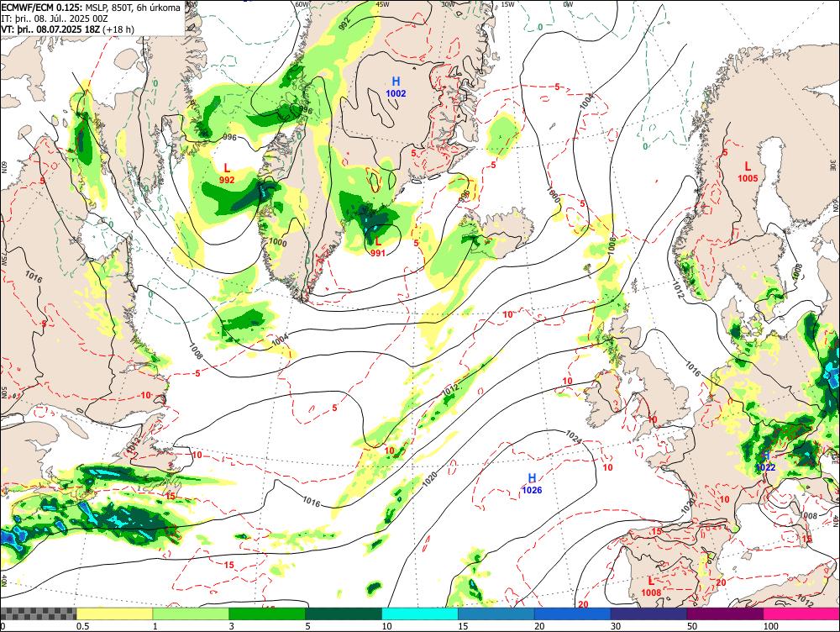Pick the checkered gray 0–0.5 legend swatch
Image resolution: width=840 pixels, height=632 pixels.
point(38,614)
